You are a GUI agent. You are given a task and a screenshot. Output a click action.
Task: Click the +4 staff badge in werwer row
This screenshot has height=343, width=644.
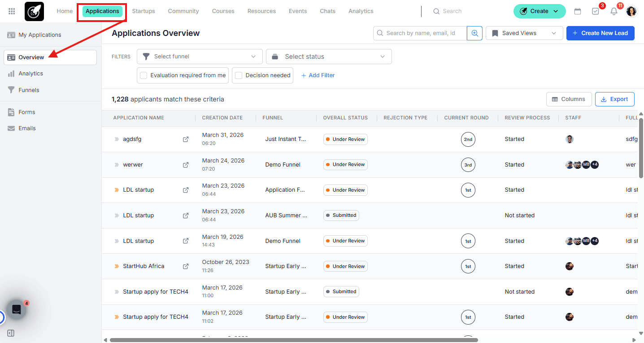[x=595, y=165]
